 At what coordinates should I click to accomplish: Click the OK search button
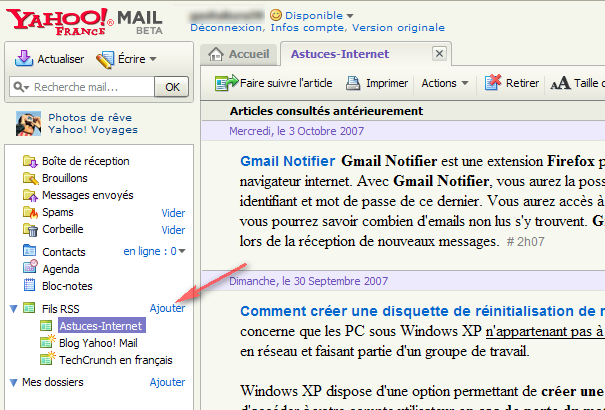[x=172, y=87]
